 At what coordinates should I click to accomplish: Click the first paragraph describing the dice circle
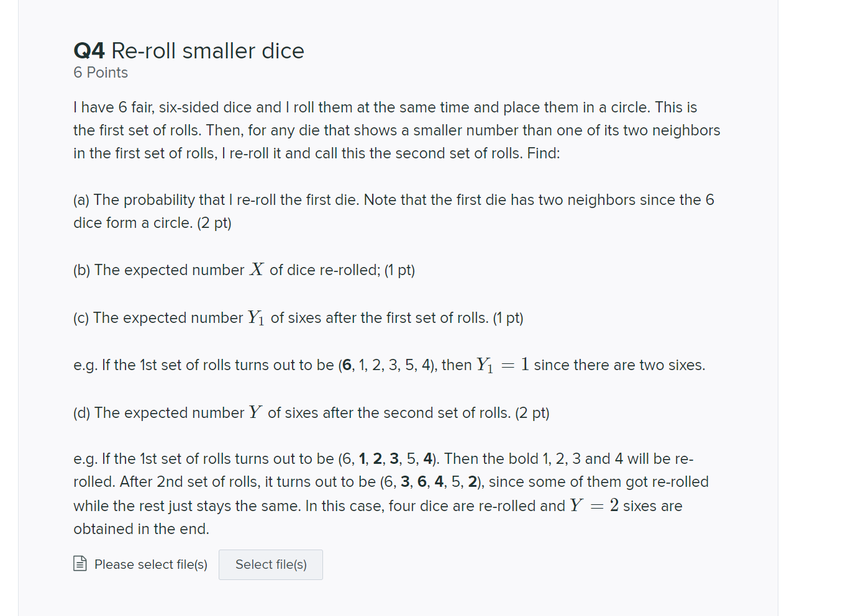click(x=396, y=130)
